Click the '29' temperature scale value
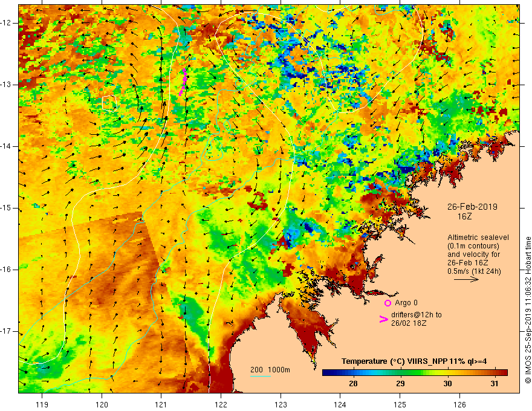 pyautogui.click(x=400, y=383)
